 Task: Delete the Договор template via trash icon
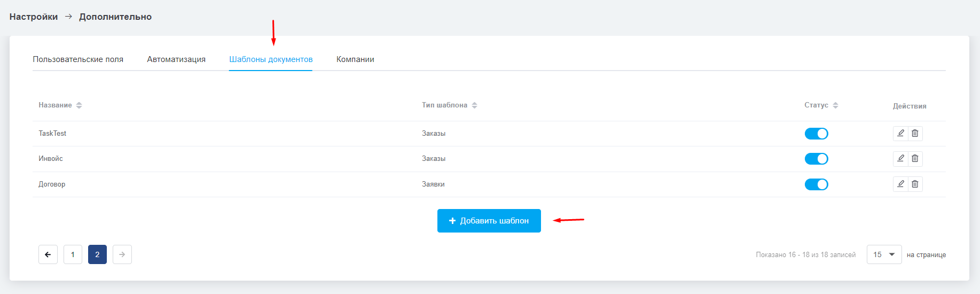[915, 184]
